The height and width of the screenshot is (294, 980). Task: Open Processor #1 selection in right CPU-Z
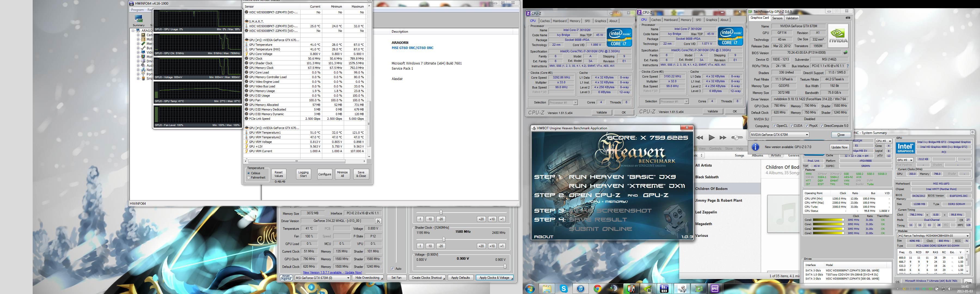click(674, 102)
